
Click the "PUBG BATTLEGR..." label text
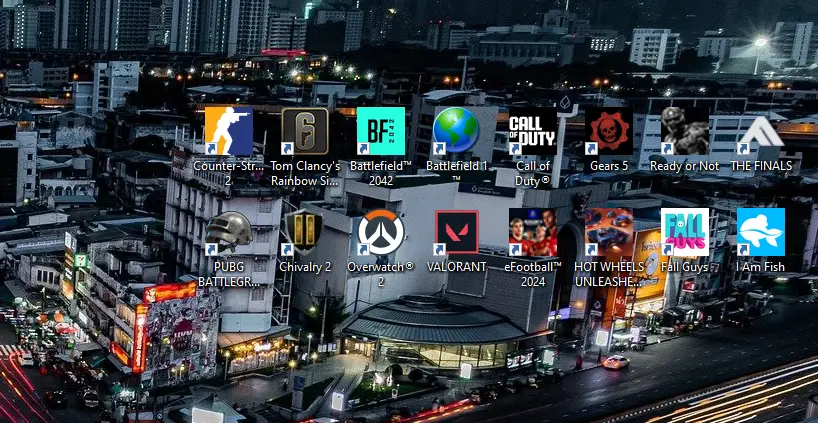click(x=228, y=274)
